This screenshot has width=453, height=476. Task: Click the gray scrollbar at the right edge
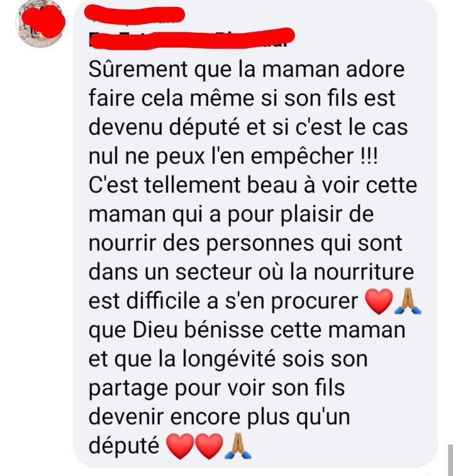tap(450, 460)
